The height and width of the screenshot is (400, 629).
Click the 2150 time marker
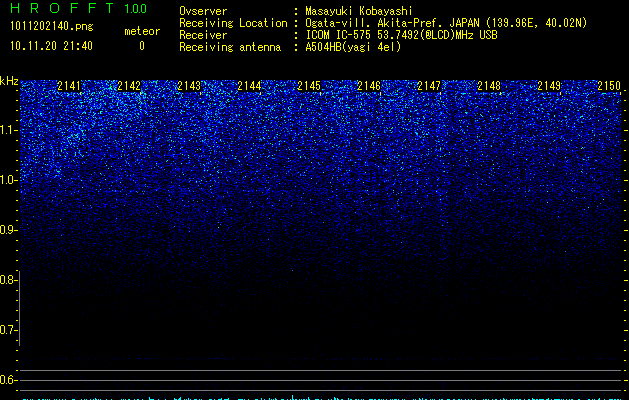pyautogui.click(x=609, y=86)
